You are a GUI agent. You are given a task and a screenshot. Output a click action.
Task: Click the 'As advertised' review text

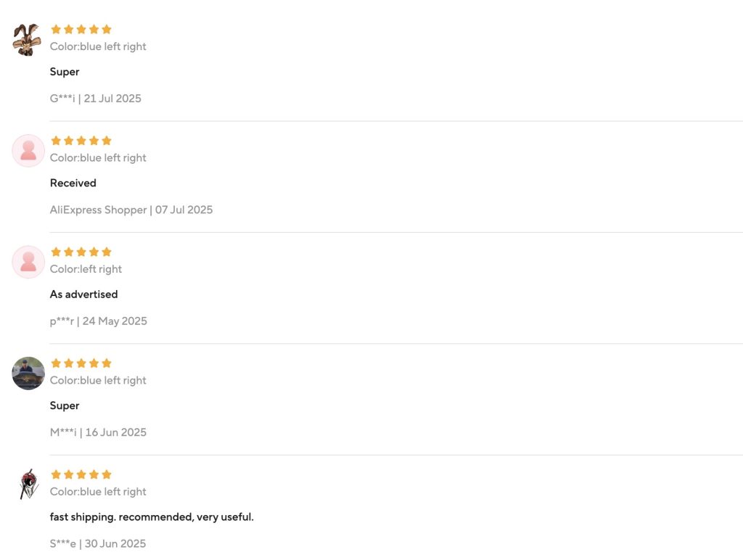pyautogui.click(x=83, y=295)
